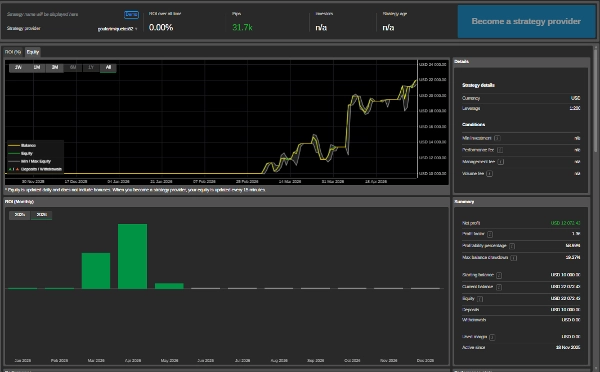Set chart range to 6M

(73, 67)
